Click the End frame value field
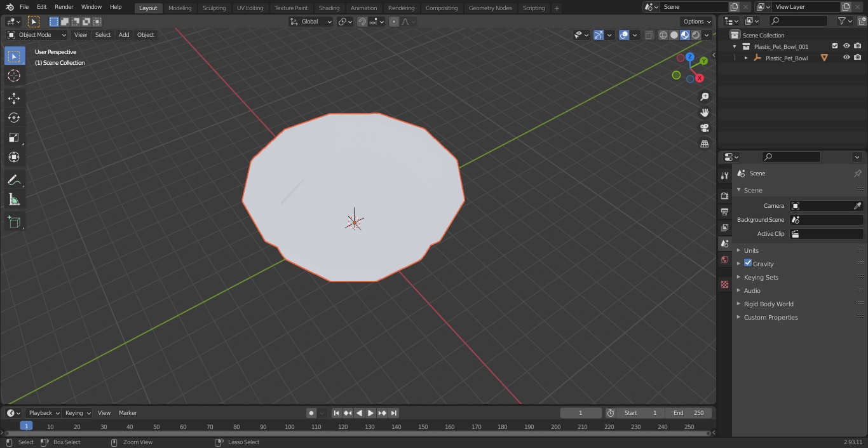Viewport: 868px width, 448px height. pyautogui.click(x=688, y=413)
